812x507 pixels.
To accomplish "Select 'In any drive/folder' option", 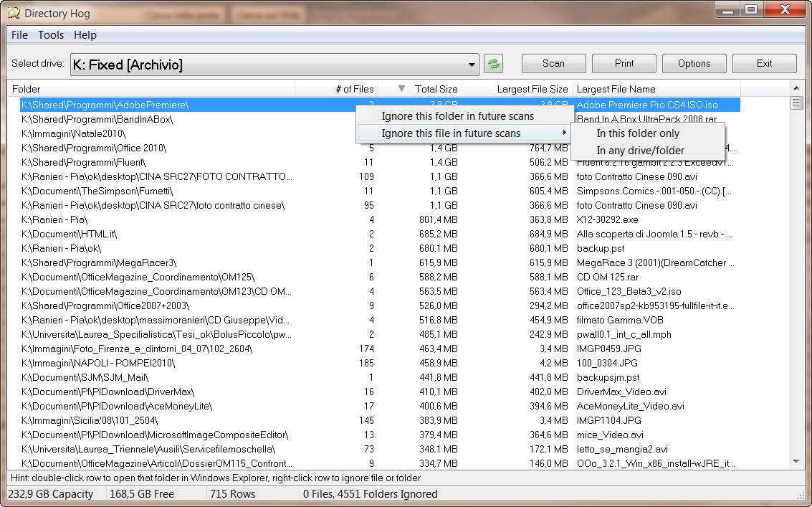I will (640, 151).
